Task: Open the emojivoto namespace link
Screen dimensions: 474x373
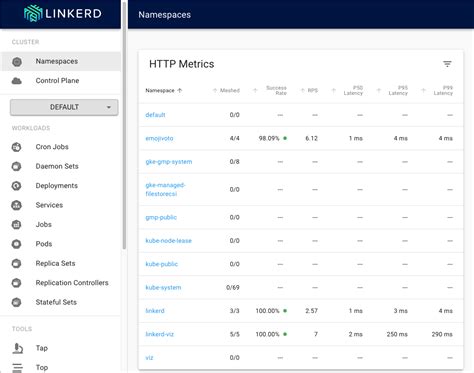Action: (159, 138)
